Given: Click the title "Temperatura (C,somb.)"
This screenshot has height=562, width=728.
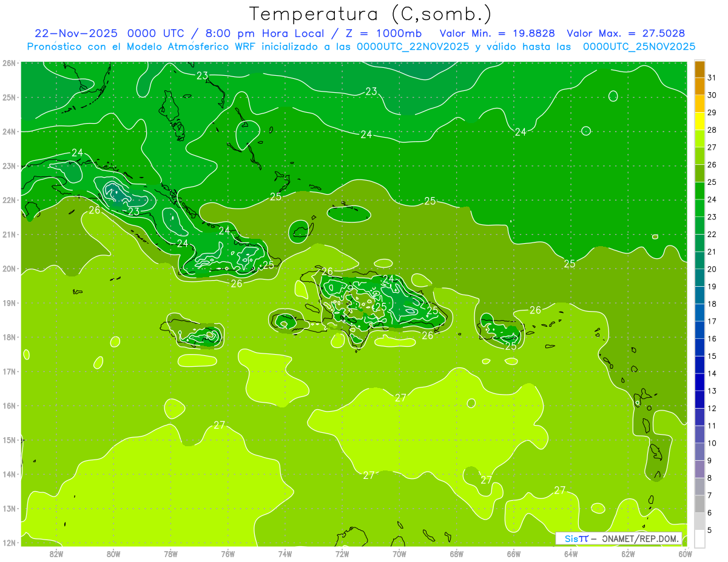Looking at the screenshot, I should pyautogui.click(x=371, y=14).
